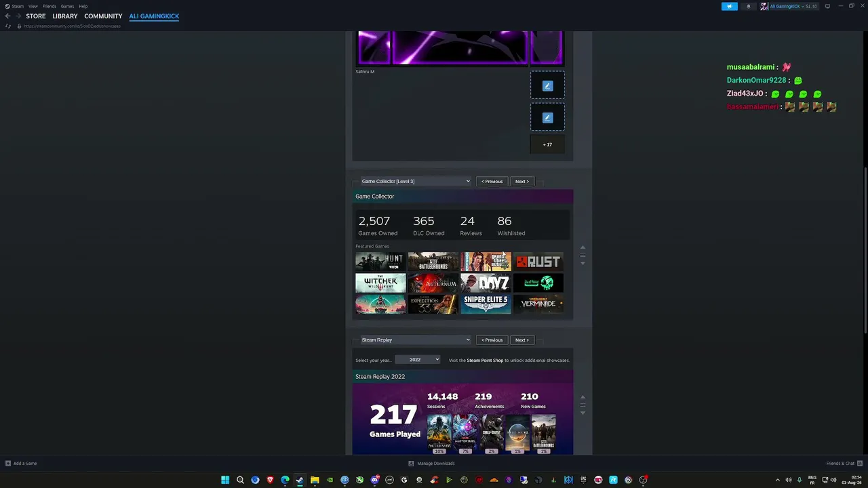Click the lower showcase edit pencil slot

click(x=547, y=118)
